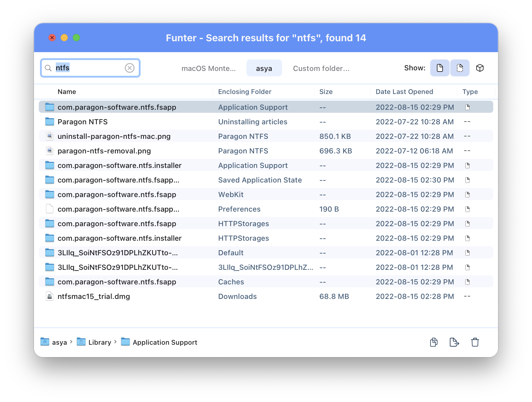
Task: Click Caches enclosing folder
Action: pyautogui.click(x=231, y=282)
